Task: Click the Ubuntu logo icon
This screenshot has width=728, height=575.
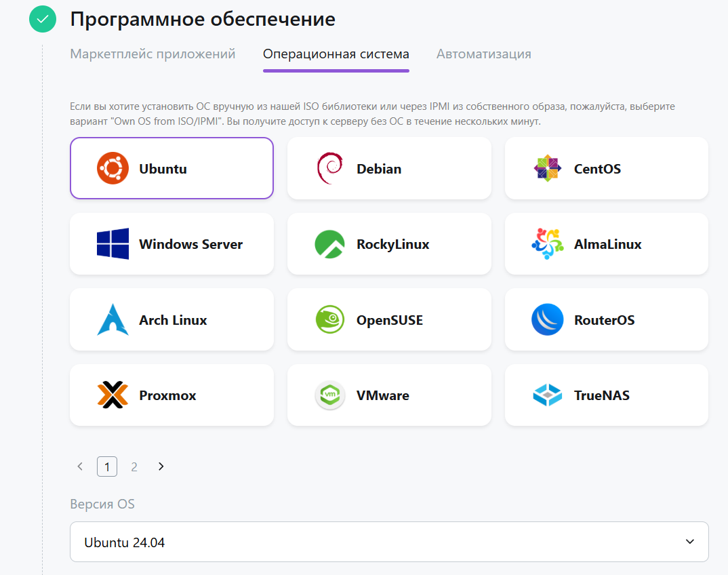Action: tap(113, 169)
